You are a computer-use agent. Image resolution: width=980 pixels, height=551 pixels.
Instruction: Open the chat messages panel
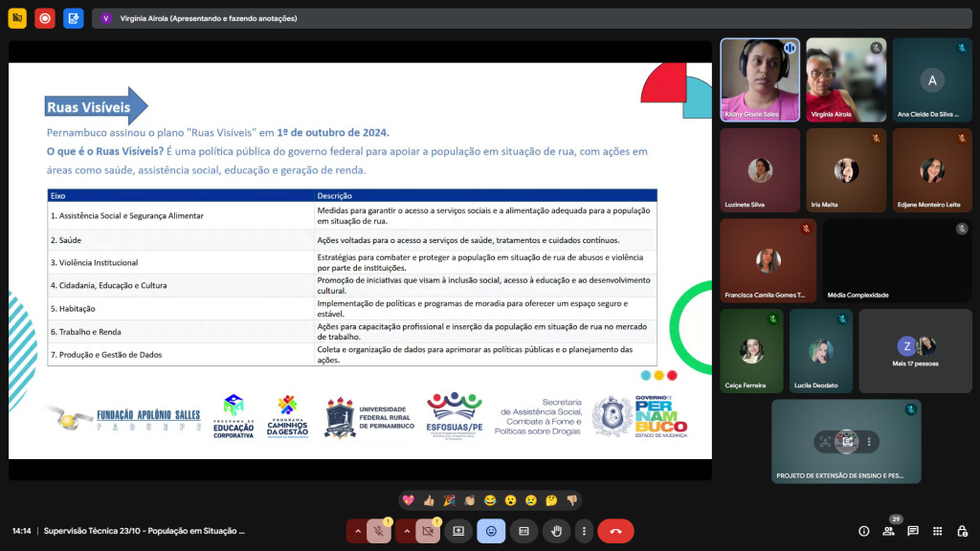pos(913,531)
